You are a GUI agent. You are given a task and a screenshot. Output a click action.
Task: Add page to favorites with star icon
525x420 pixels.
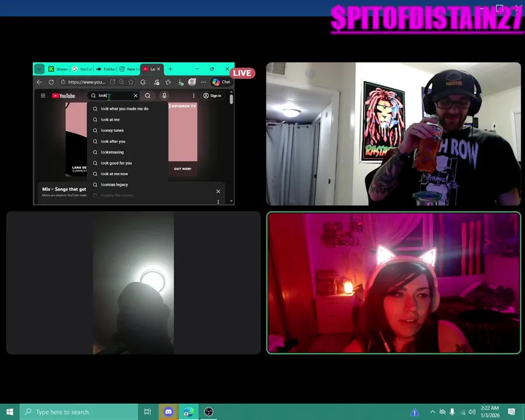point(131,82)
